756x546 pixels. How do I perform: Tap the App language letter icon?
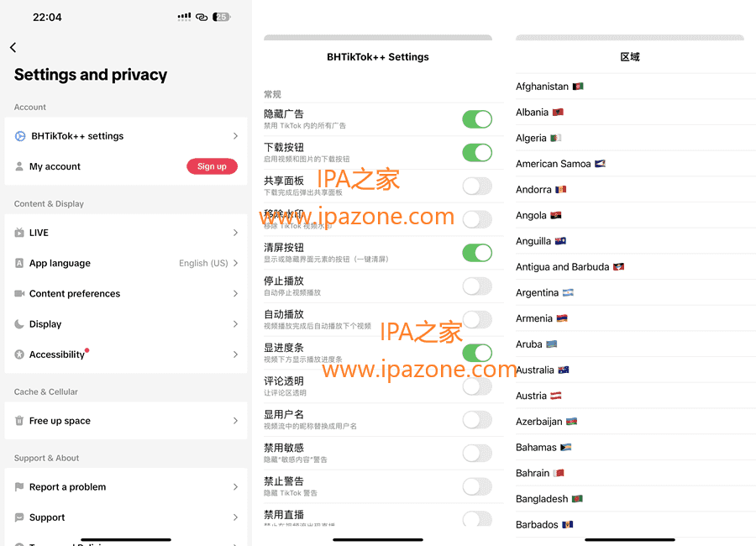[19, 263]
